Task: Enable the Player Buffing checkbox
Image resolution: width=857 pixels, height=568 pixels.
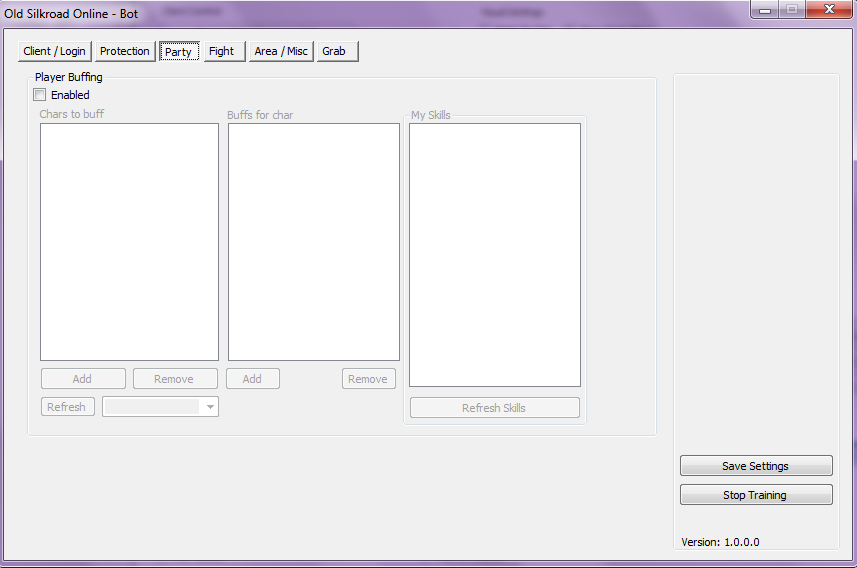Action: pyautogui.click(x=40, y=95)
